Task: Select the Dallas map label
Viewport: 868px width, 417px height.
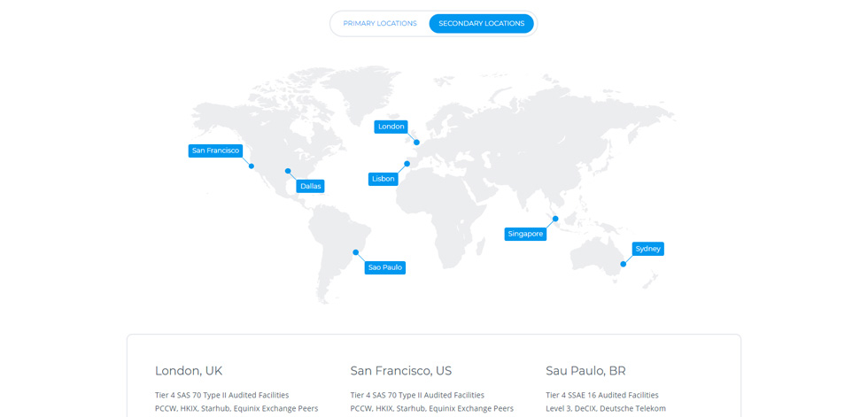Action: (311, 187)
